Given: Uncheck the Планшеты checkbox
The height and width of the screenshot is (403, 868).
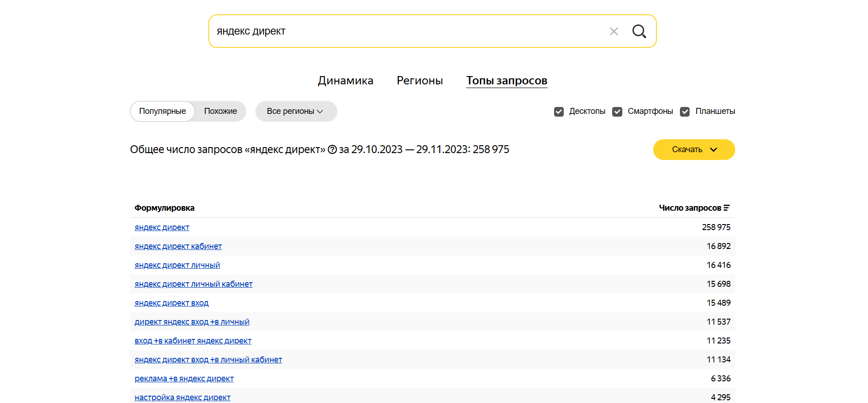Looking at the screenshot, I should tap(685, 112).
